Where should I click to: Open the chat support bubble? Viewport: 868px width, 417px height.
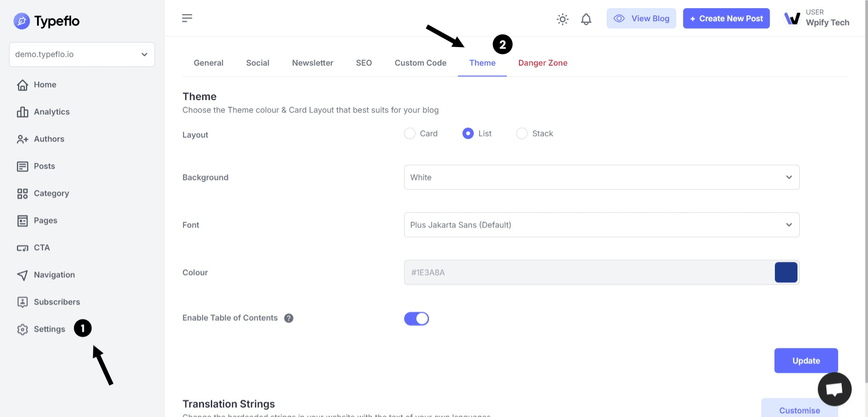click(x=834, y=389)
